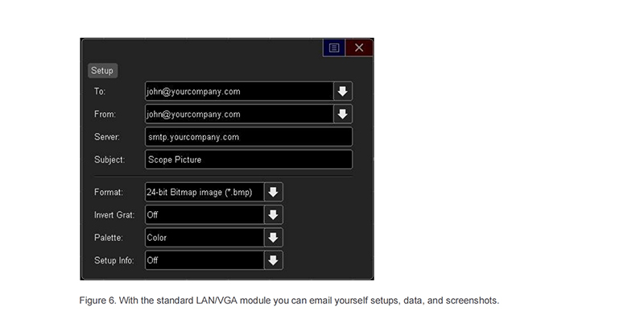Click the To email address field
The height and width of the screenshot is (336, 644).
pos(239,91)
